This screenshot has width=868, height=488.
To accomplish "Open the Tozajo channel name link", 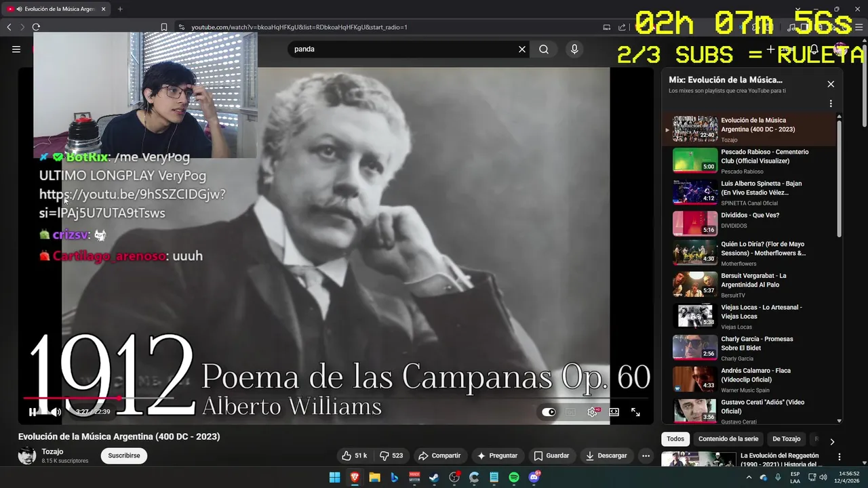I will (x=52, y=451).
